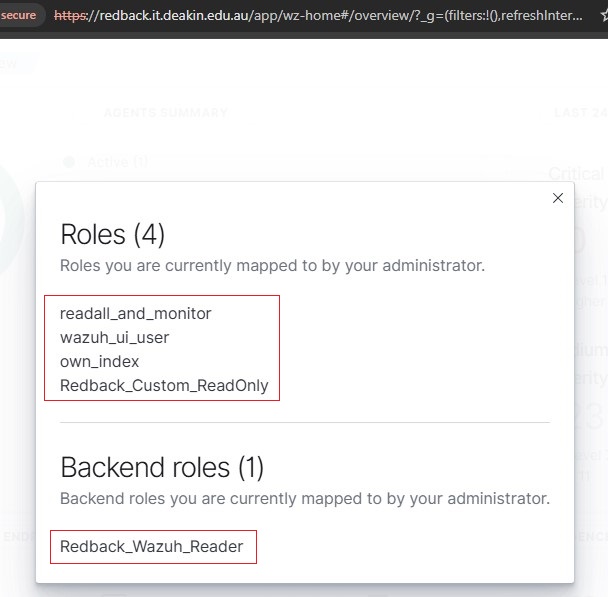Select the wazuh_ui_user role text

pos(114,338)
